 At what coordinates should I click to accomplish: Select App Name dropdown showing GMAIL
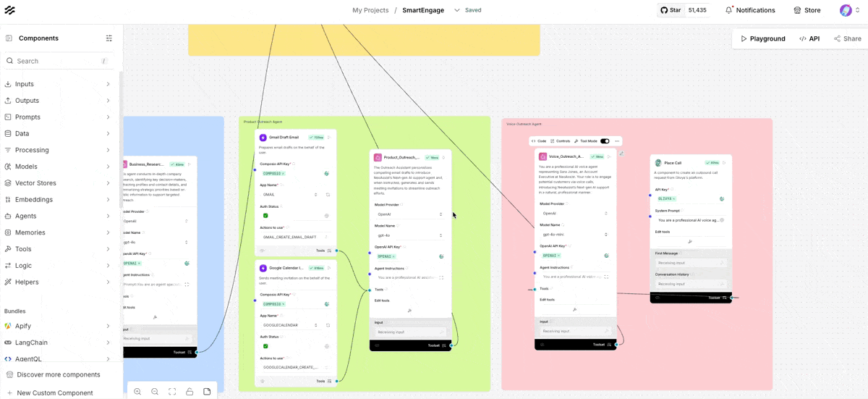tap(290, 195)
